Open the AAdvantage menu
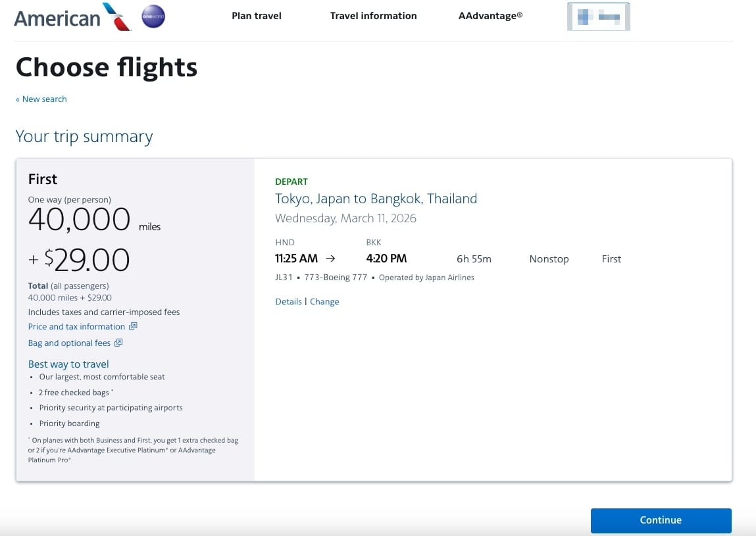This screenshot has width=756, height=536. pos(490,16)
